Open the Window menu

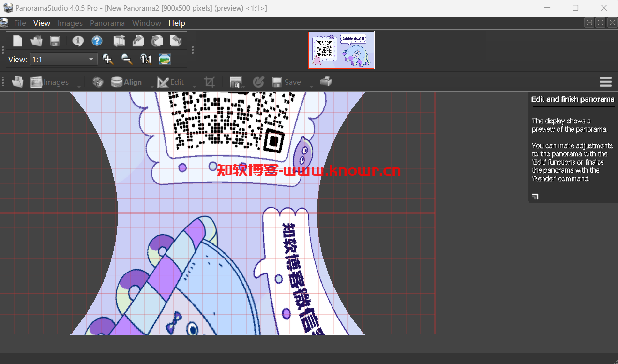click(147, 23)
